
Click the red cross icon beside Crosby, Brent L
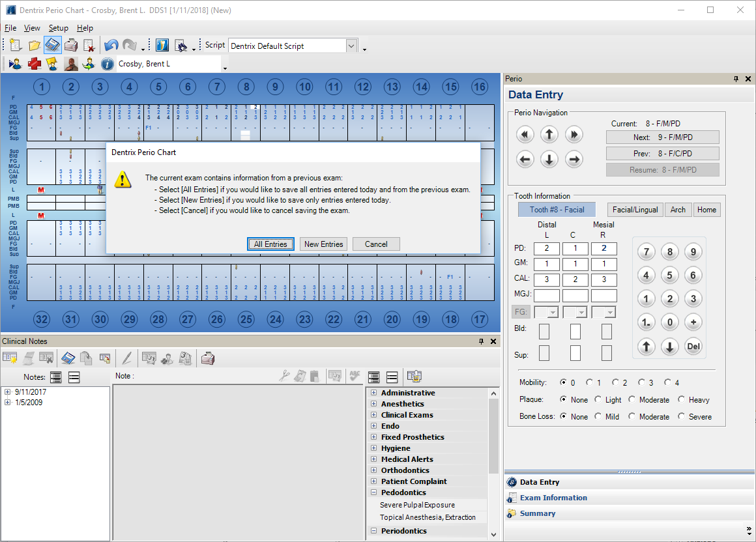pyautogui.click(x=35, y=64)
